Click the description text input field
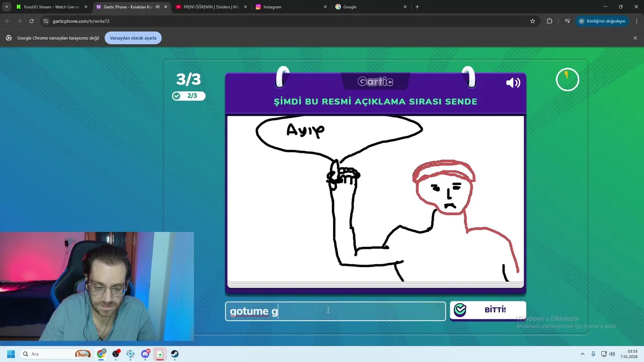This screenshot has width=644, height=362. (x=336, y=311)
